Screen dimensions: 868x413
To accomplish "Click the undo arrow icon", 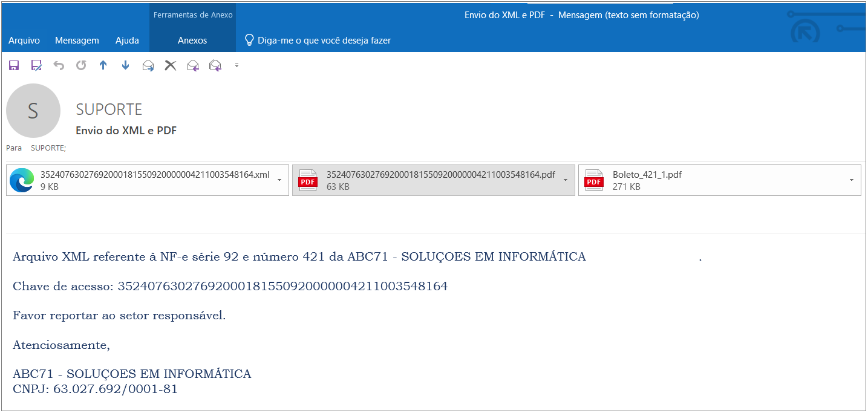I will pos(59,65).
